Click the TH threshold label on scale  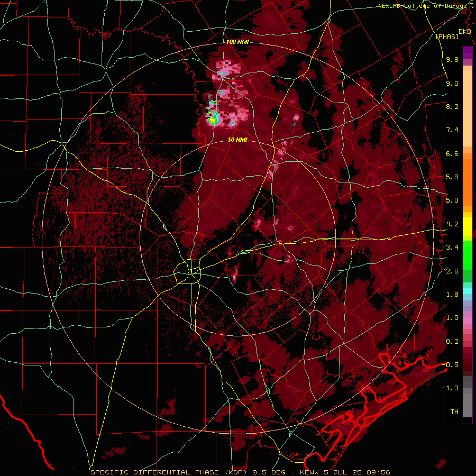pyautogui.click(x=454, y=412)
